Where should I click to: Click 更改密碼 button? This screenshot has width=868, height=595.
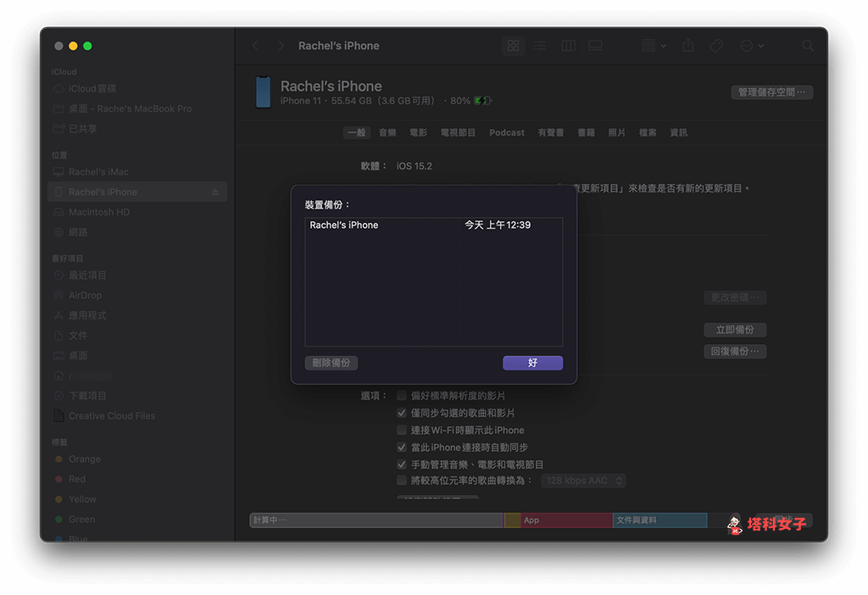coord(735,297)
